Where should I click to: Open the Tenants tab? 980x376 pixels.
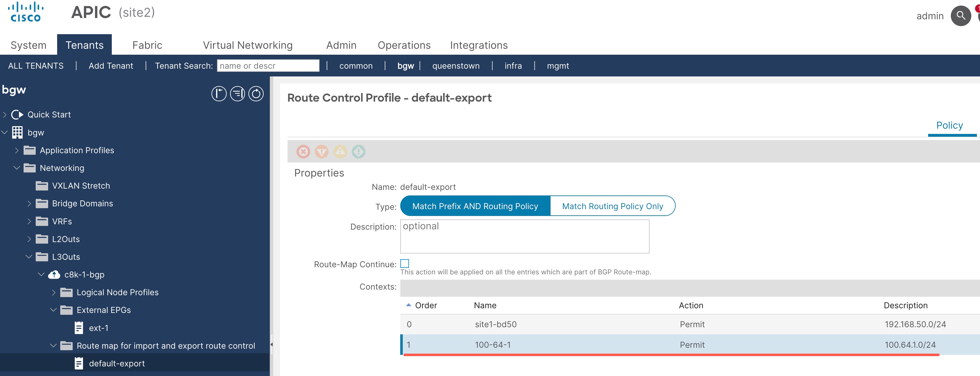point(84,45)
